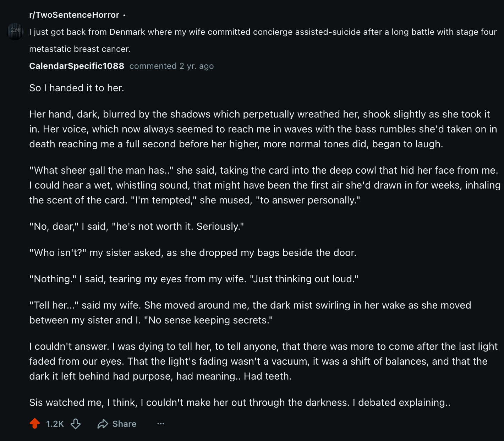The width and height of the screenshot is (504, 441).
Task: Click the line 'Nothing. I said, tearing my eyes'
Action: [193, 279]
